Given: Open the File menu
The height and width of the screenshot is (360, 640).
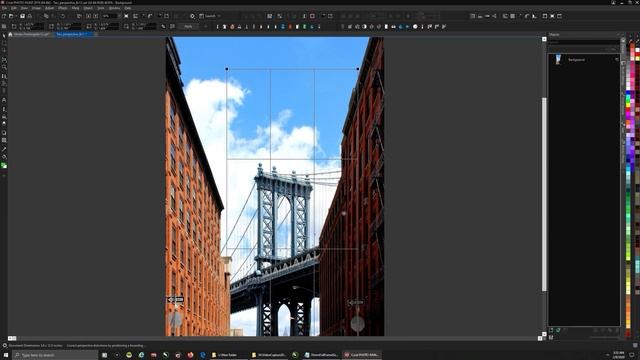Looking at the screenshot, I should [x=4, y=8].
